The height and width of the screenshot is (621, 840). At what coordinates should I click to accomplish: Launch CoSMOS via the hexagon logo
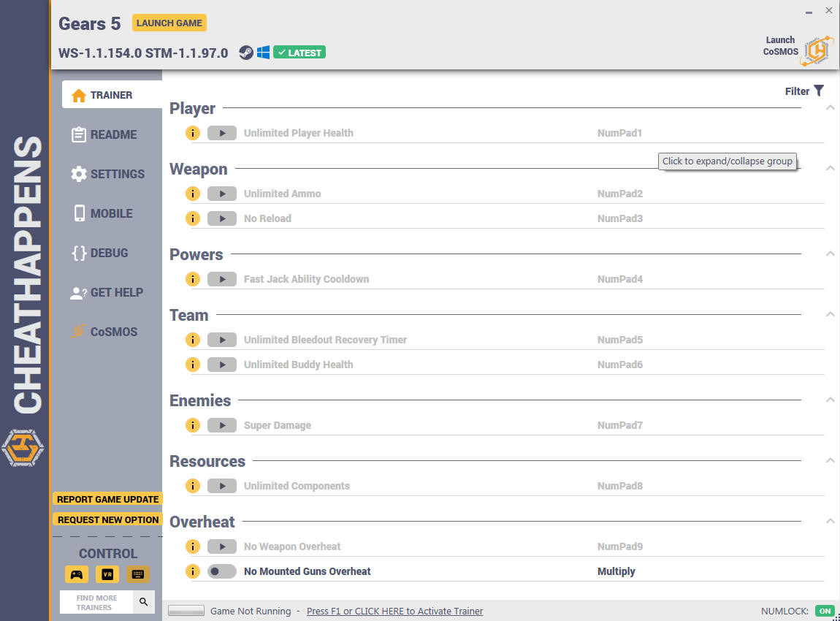(817, 51)
